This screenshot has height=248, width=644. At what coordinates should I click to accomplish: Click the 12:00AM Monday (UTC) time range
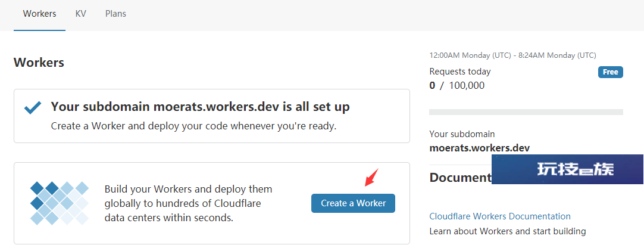[x=512, y=55]
